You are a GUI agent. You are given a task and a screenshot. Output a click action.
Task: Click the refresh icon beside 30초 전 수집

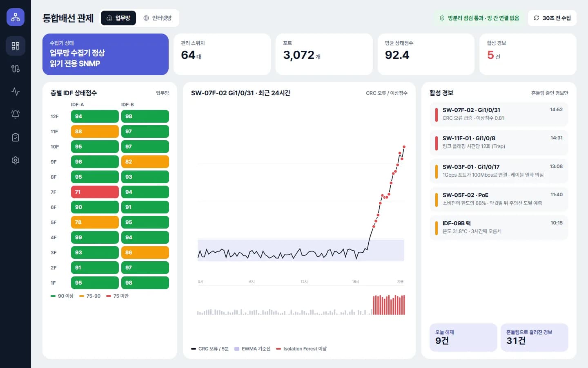tap(537, 18)
